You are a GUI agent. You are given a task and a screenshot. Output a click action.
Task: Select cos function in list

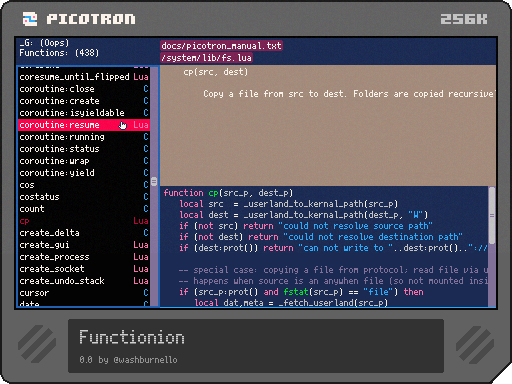tap(84, 185)
